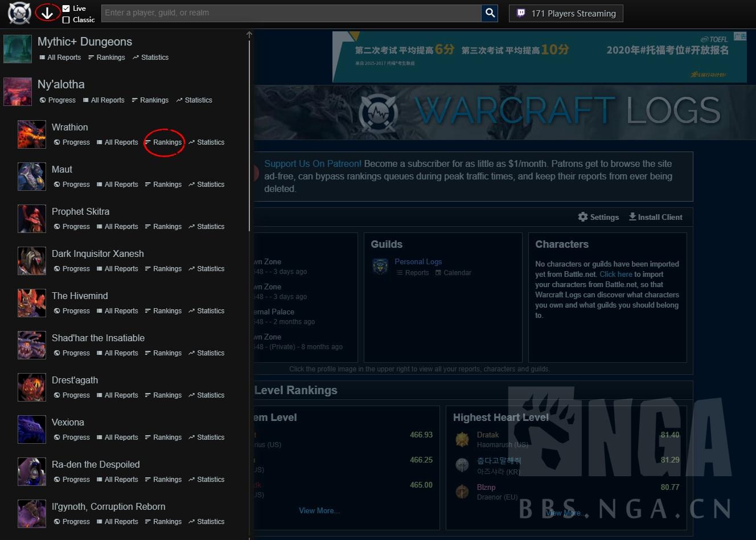The height and width of the screenshot is (540, 756).
Task: Click the Wrathion boss portrait icon
Action: (32, 134)
